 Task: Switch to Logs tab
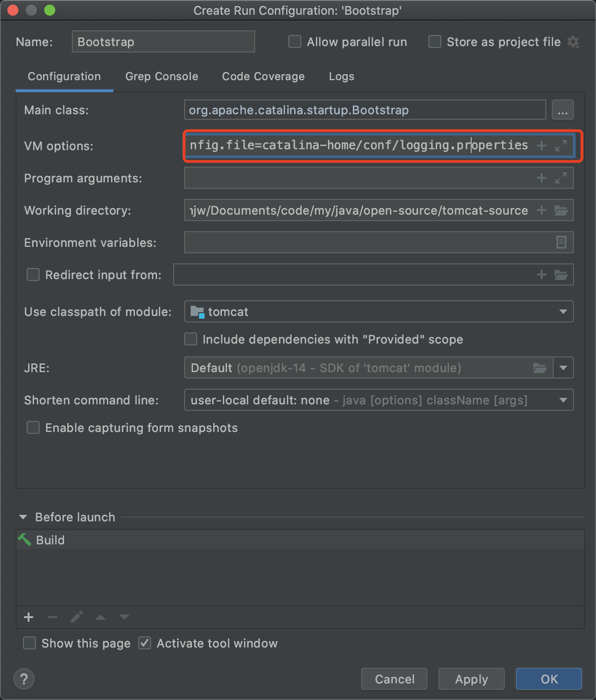(341, 76)
